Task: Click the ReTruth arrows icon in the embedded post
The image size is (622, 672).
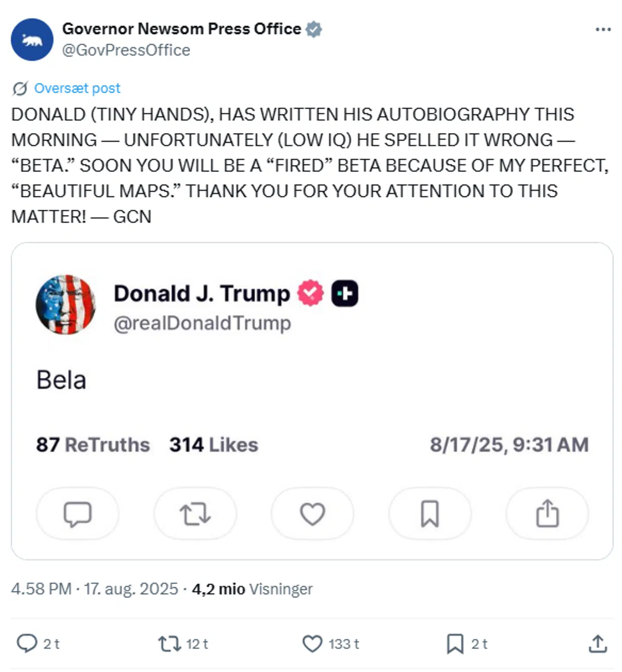Action: (x=194, y=514)
